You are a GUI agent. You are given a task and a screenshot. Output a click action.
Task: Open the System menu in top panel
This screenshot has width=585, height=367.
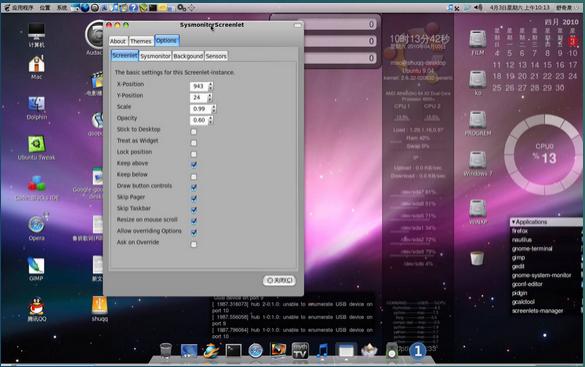click(x=62, y=7)
